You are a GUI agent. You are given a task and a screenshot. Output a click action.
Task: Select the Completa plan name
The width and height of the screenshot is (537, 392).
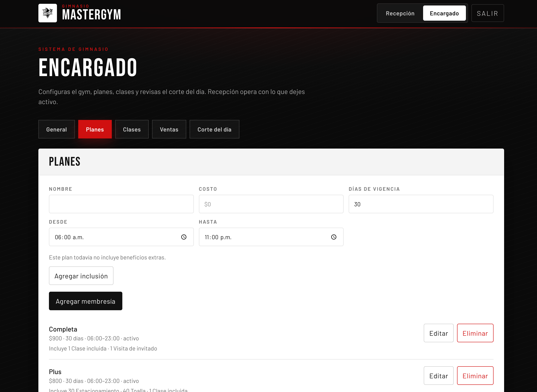(63, 329)
